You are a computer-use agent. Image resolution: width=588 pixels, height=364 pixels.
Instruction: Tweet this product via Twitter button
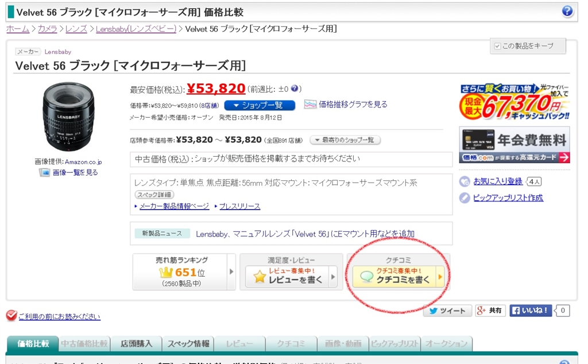[447, 311]
